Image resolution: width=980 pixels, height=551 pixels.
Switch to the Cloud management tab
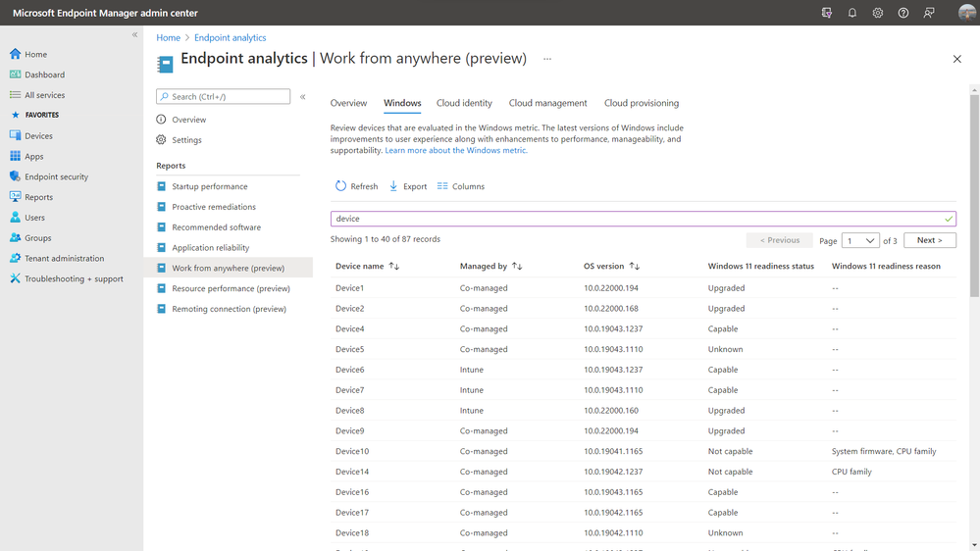(x=547, y=103)
